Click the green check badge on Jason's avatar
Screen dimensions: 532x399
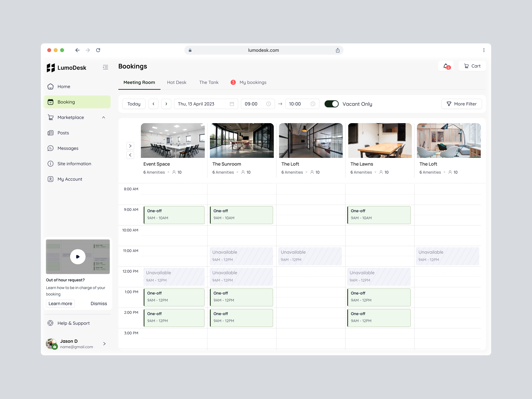point(55,347)
